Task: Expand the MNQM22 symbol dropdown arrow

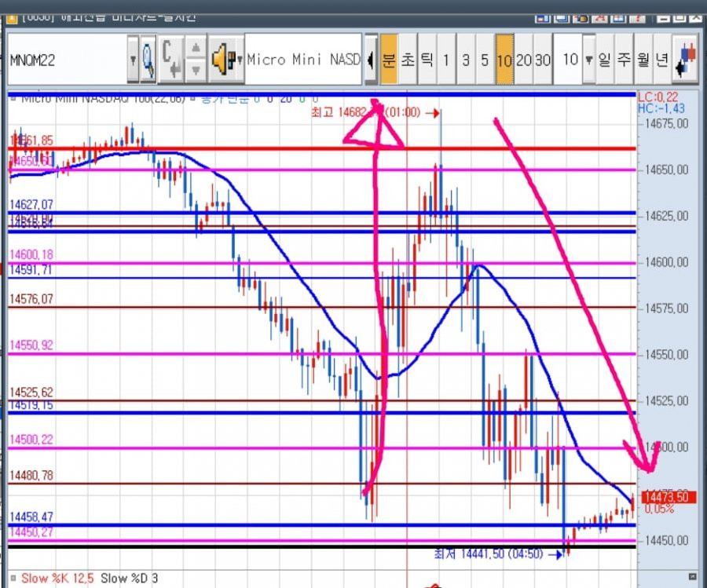Action: (x=133, y=60)
